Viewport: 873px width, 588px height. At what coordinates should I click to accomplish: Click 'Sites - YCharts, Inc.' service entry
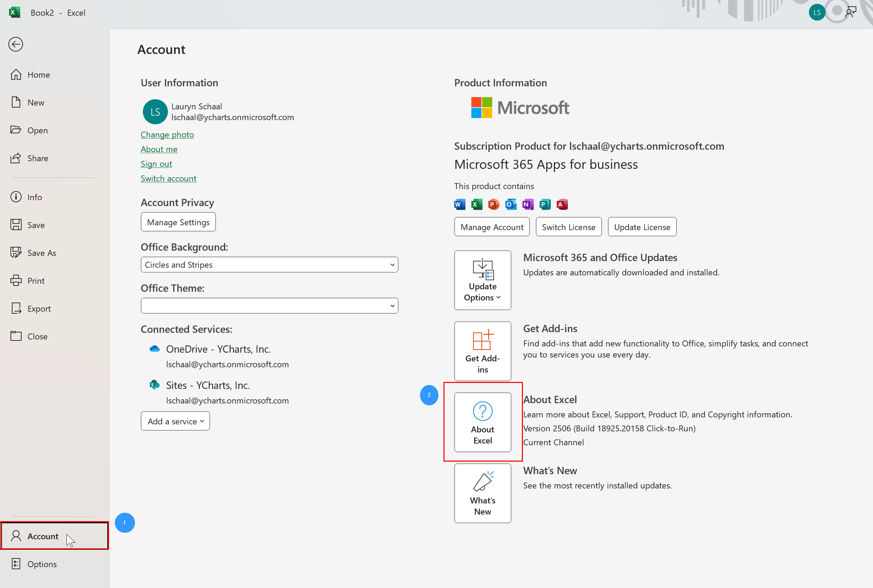[208, 385]
